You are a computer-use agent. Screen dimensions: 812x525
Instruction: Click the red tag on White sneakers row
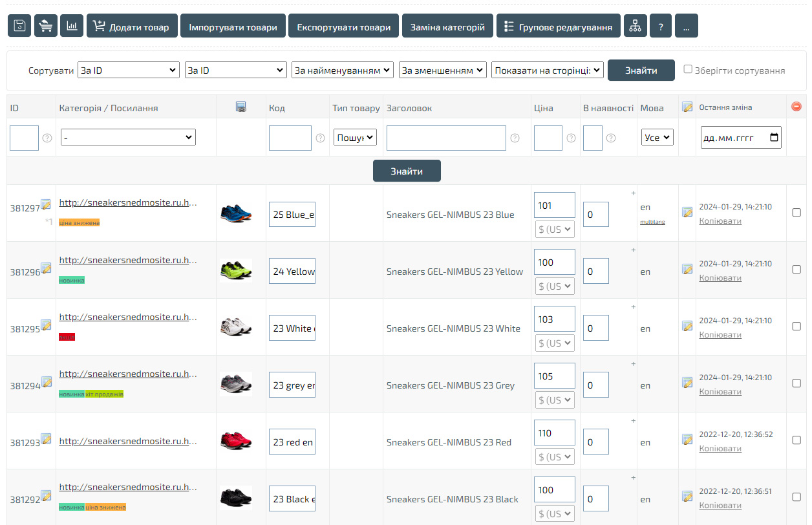point(67,337)
